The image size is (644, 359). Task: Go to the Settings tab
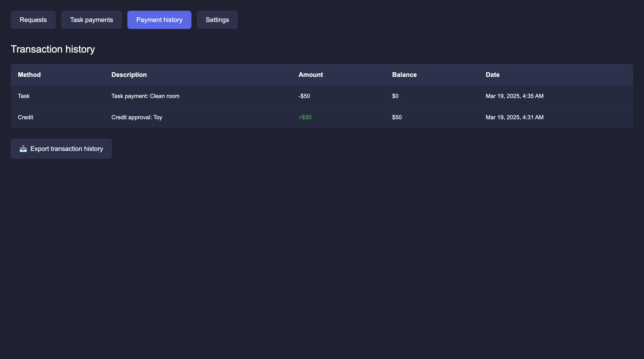[x=217, y=20]
